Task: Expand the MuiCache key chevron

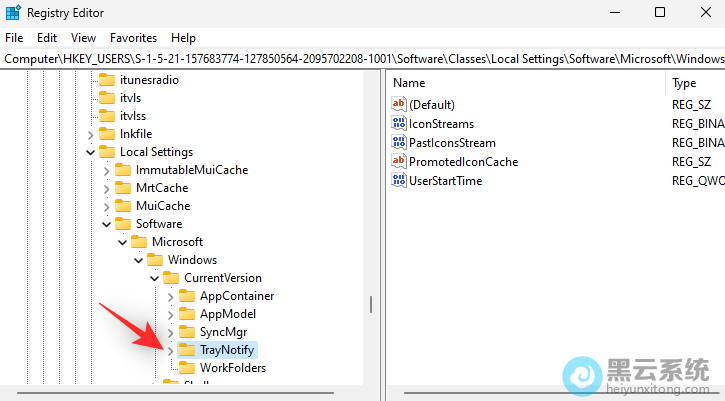Action: click(107, 206)
